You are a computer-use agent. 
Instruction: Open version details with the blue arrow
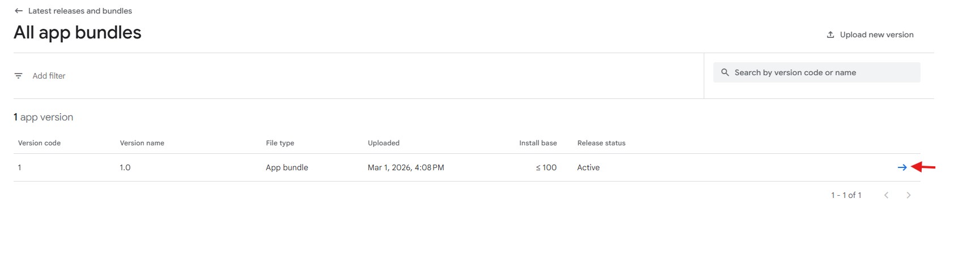tap(902, 167)
